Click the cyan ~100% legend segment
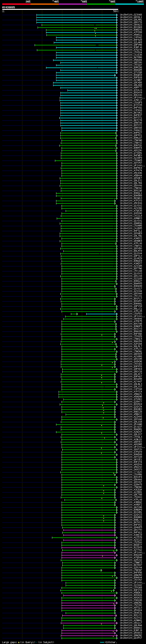 point(130,4)
